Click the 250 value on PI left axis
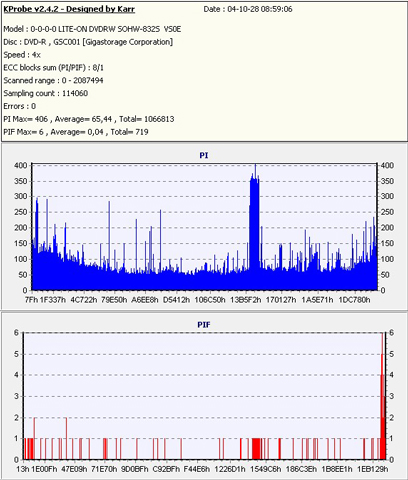Screen dimensions: 408x480 [x=20, y=212]
